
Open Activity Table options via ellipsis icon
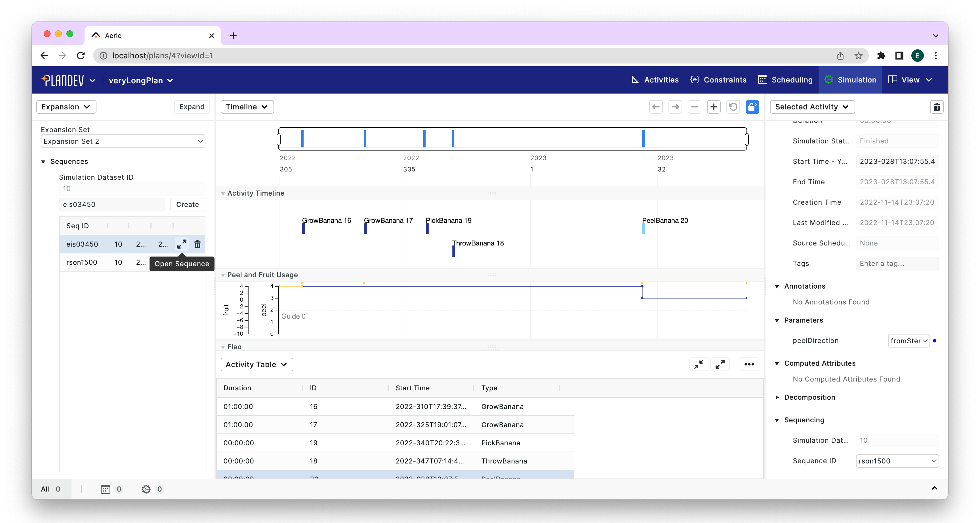tap(749, 364)
